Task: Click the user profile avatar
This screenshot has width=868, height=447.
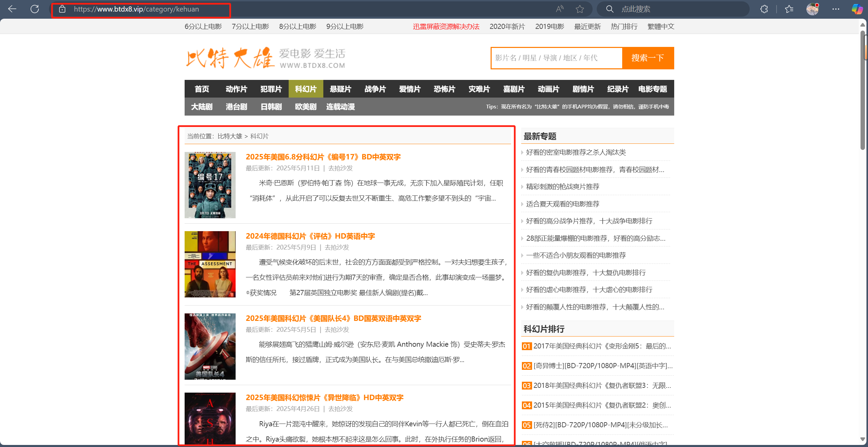Action: (x=812, y=9)
